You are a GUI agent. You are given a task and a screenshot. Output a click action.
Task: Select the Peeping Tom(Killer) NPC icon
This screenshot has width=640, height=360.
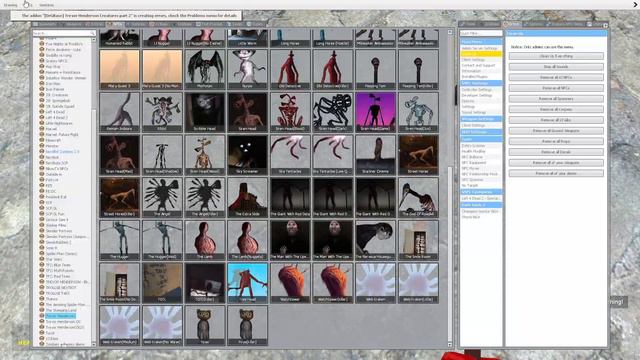point(418,69)
